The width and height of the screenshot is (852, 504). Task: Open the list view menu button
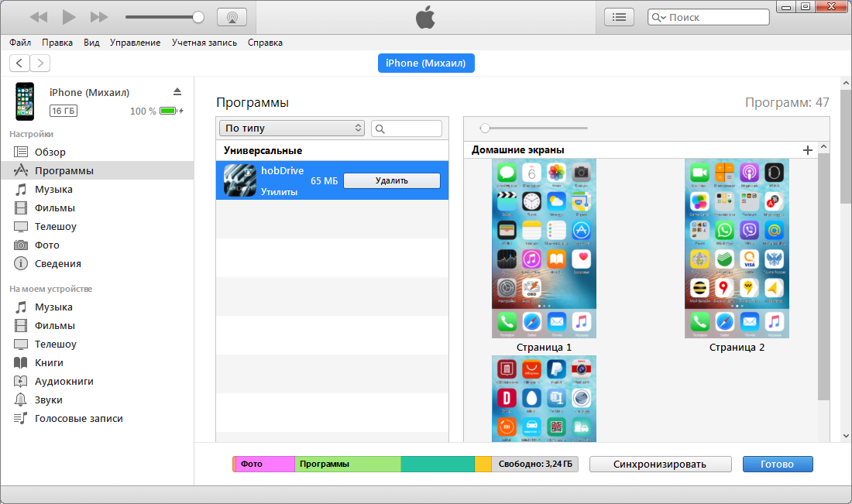619,17
